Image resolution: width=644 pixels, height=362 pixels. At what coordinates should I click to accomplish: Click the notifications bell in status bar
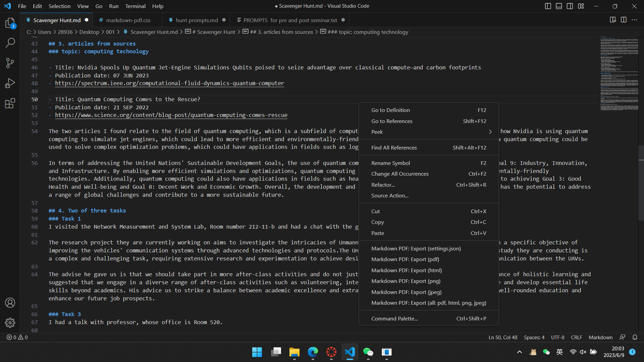point(635,337)
